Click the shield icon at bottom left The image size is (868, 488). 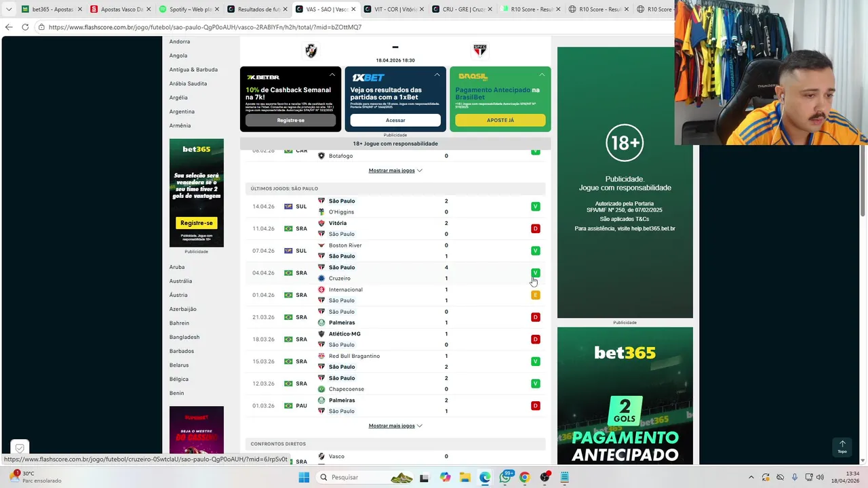coord(20,448)
